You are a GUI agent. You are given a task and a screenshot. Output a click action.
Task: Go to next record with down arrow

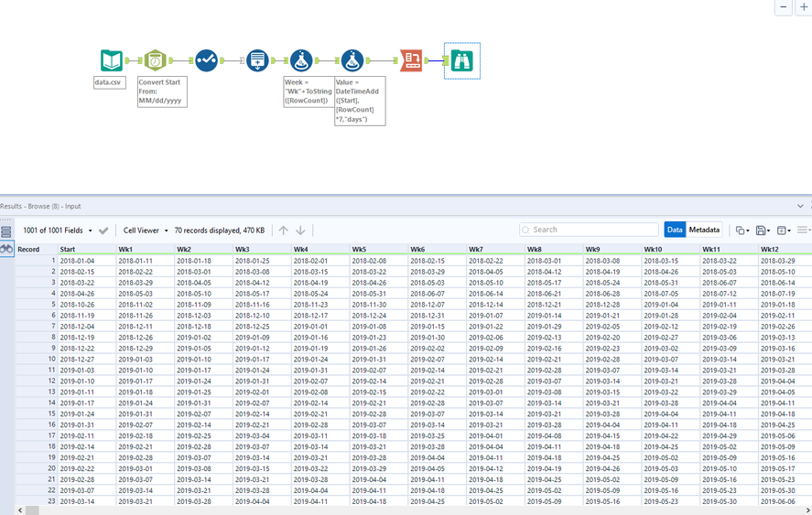click(300, 231)
